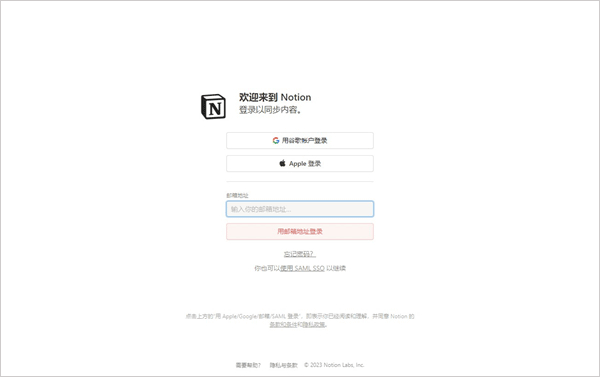Viewport: 600px width, 377px height.
Task: Focus the email address input field
Action: pos(300,209)
